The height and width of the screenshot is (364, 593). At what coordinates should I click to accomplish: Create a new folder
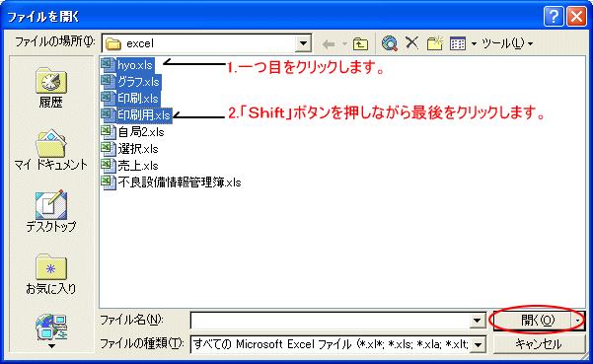(x=435, y=43)
